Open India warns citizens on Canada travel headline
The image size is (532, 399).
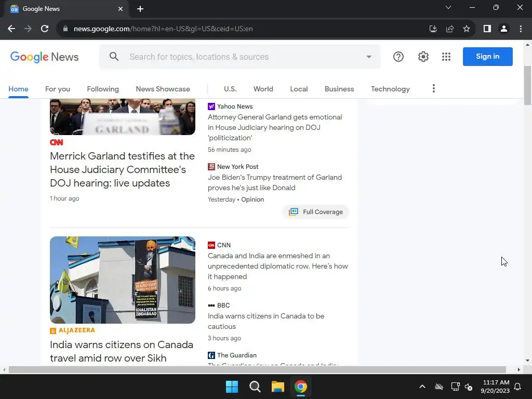[x=122, y=352]
